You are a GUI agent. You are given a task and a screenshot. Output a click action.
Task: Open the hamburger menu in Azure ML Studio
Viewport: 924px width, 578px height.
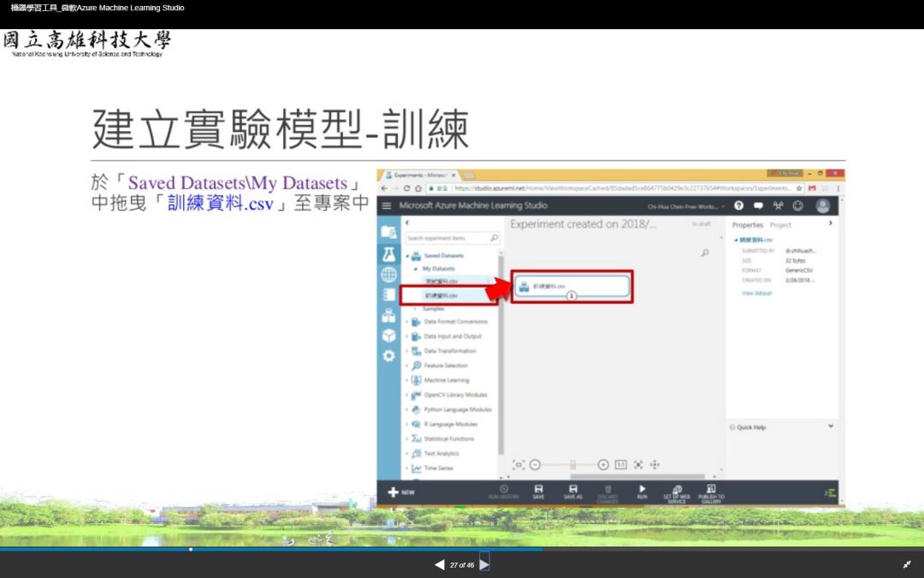point(387,206)
